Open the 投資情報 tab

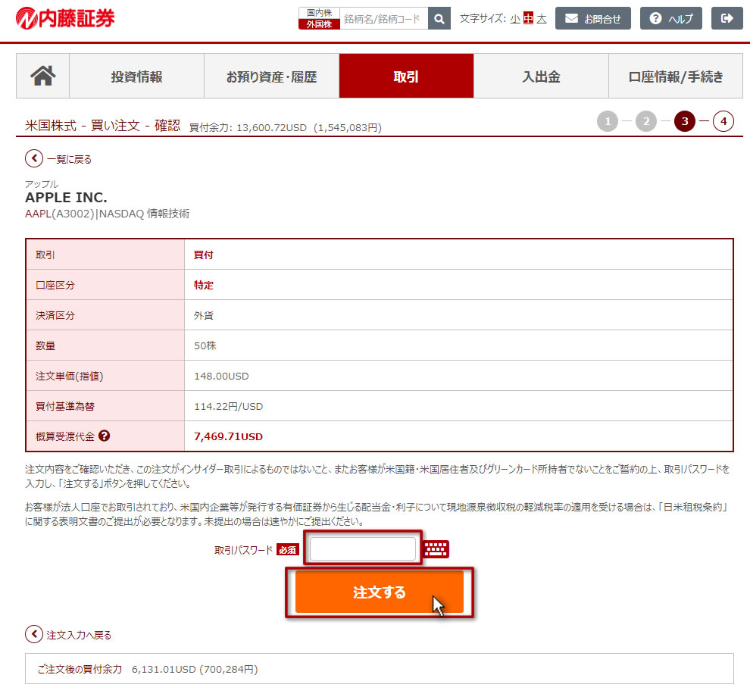(136, 77)
